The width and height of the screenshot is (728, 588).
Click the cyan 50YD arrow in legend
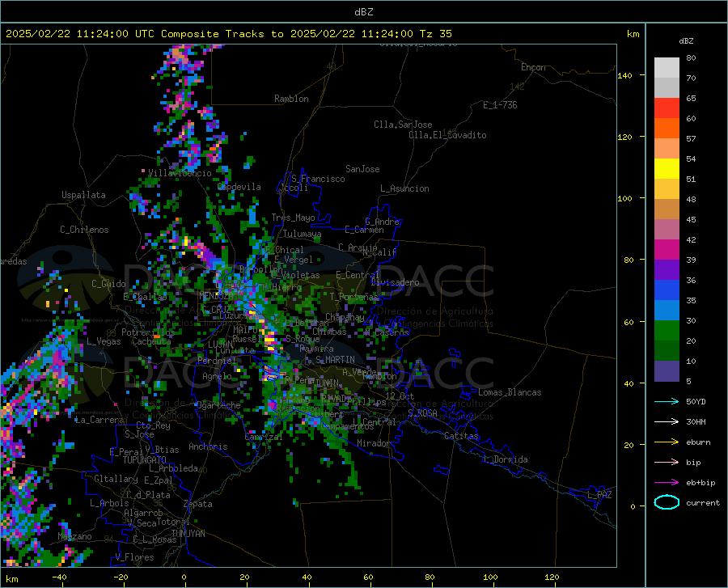click(x=667, y=401)
